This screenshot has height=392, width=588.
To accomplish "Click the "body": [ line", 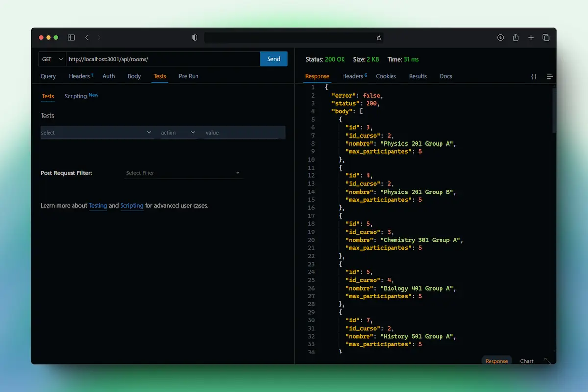I will [347, 111].
